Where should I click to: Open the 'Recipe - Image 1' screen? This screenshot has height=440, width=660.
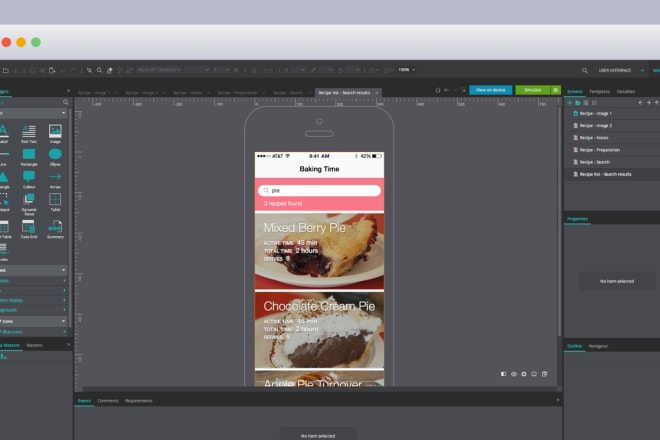tap(612, 113)
